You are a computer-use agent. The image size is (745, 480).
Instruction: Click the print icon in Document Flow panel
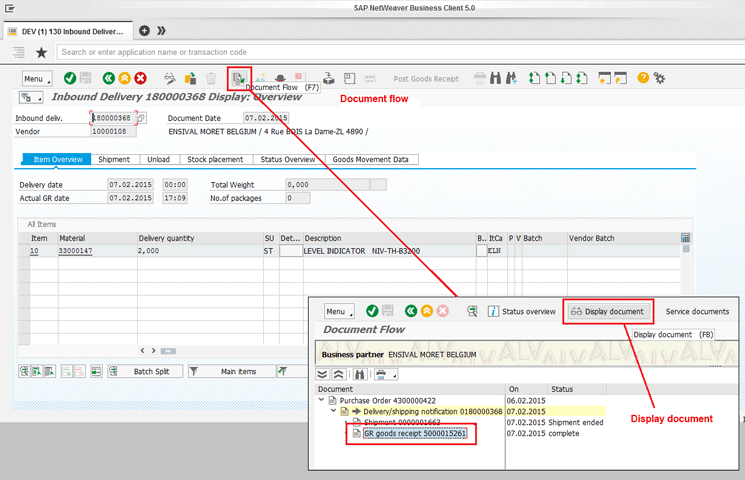pyautogui.click(x=381, y=375)
